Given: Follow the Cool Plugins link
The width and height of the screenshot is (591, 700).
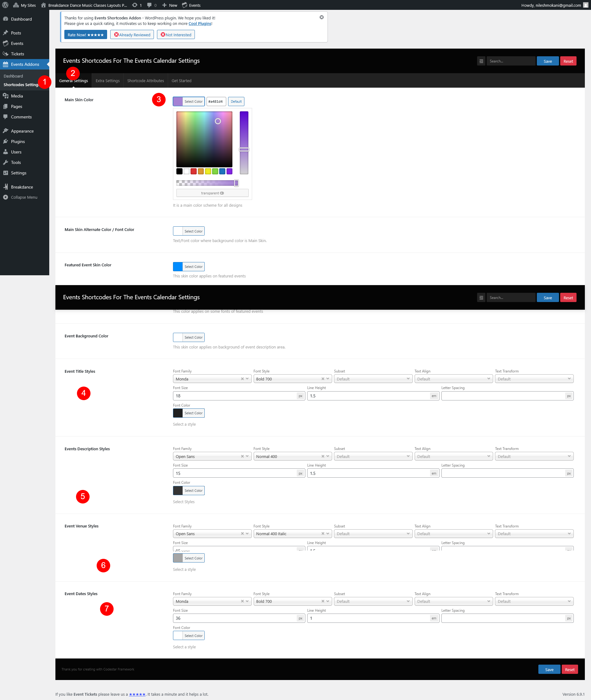Looking at the screenshot, I should click(200, 23).
